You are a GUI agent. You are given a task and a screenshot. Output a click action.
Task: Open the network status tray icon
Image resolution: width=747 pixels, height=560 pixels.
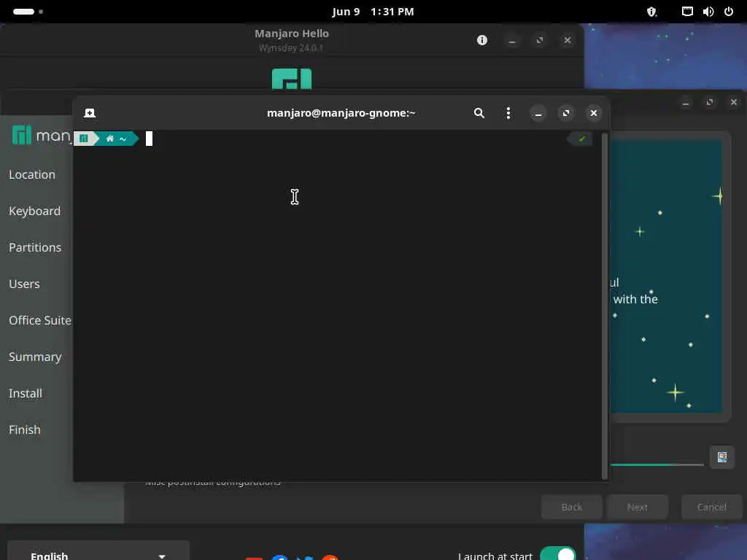tap(687, 12)
